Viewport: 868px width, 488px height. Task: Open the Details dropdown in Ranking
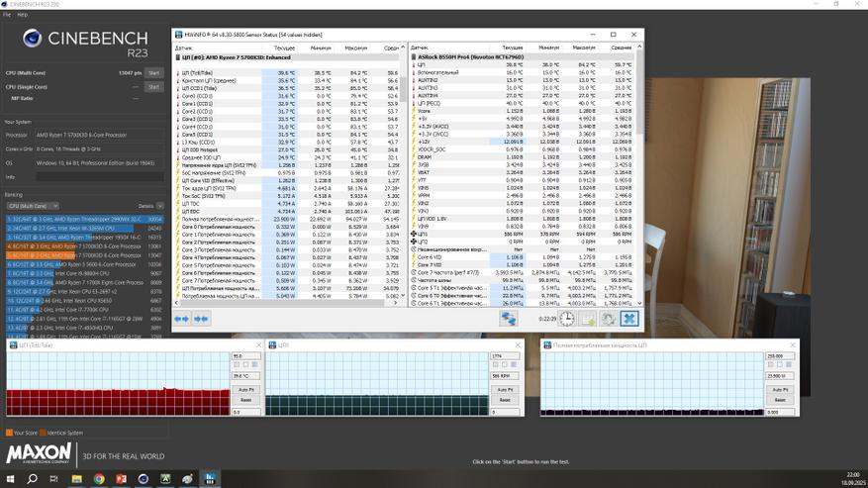159,206
